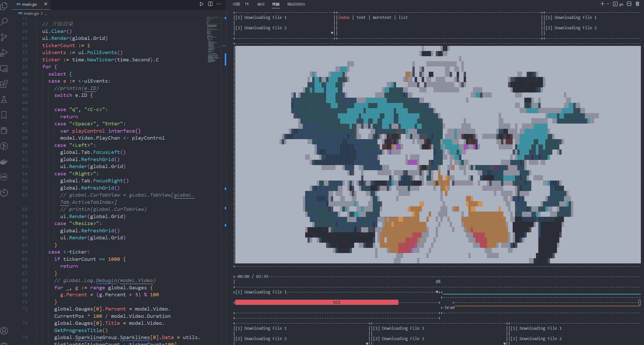Screen dimensions: 644x345
Task: Toggle split editor layout button
Action: tap(210, 4)
